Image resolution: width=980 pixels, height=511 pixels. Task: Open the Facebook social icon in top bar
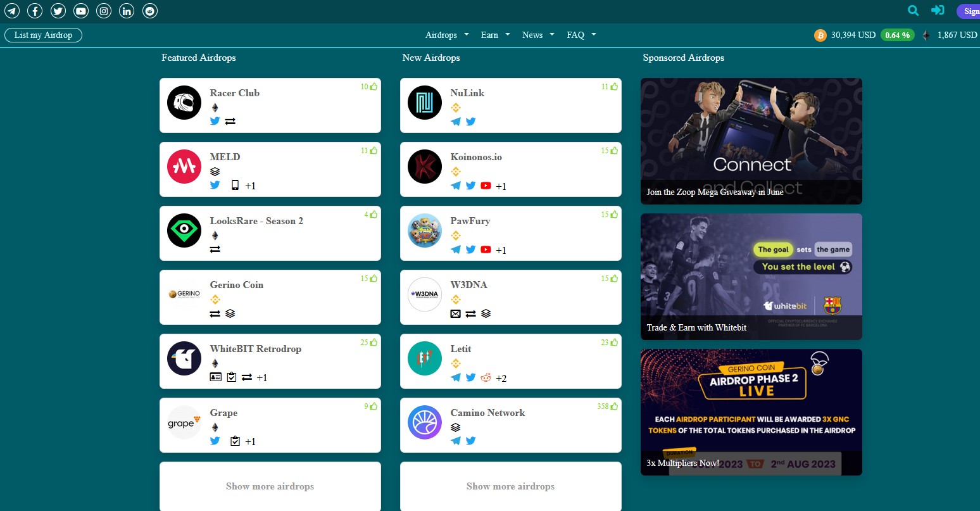(x=35, y=11)
